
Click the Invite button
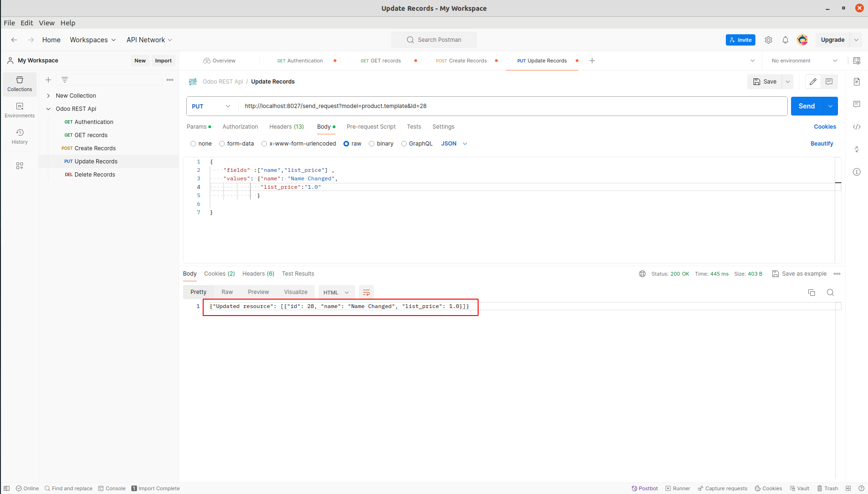pyautogui.click(x=740, y=40)
